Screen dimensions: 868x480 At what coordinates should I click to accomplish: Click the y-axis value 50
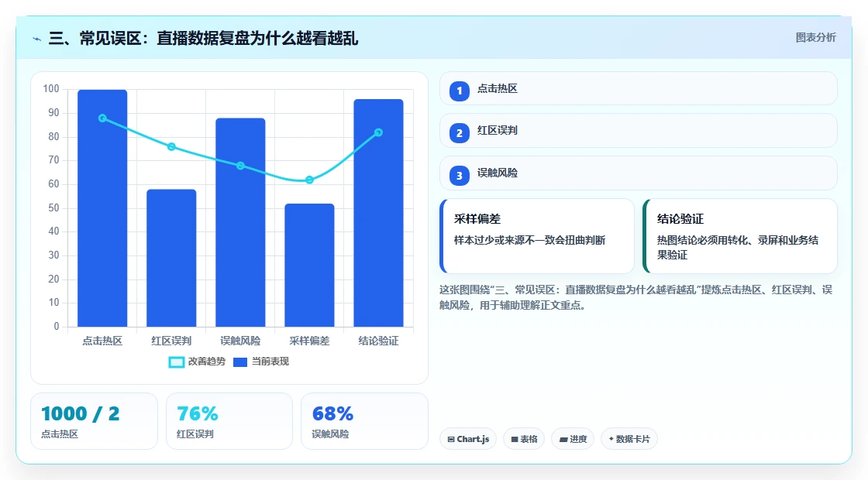pos(53,208)
